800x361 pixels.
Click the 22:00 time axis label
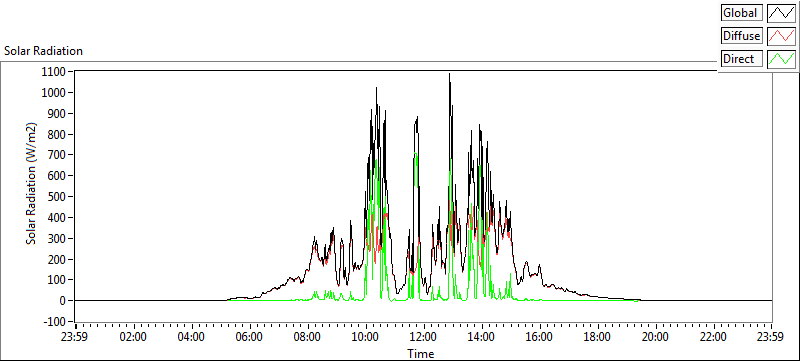coord(713,337)
